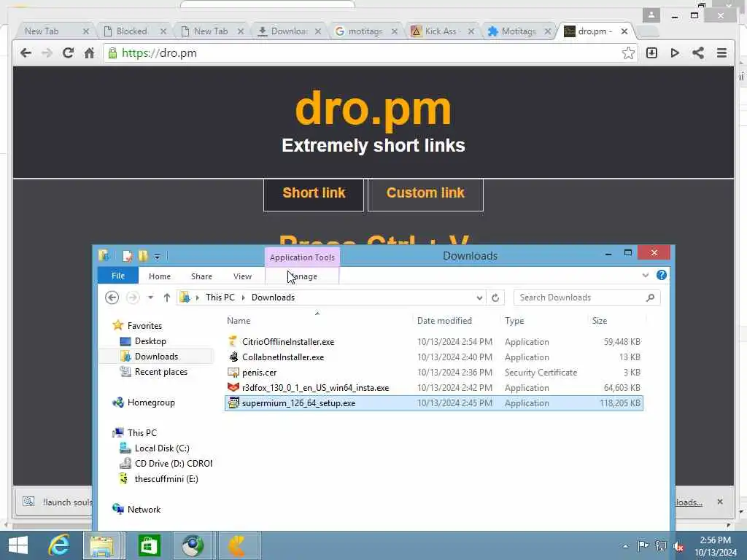
Task: Click New folder quick access icon
Action: pos(143,256)
